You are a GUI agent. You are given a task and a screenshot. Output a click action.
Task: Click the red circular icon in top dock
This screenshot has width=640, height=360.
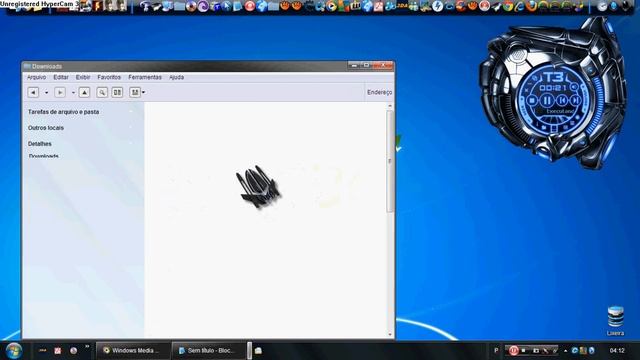[x=250, y=6]
